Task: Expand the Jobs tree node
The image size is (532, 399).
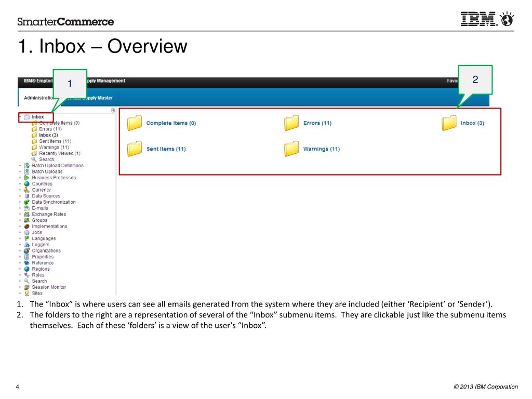Action: 20,233
